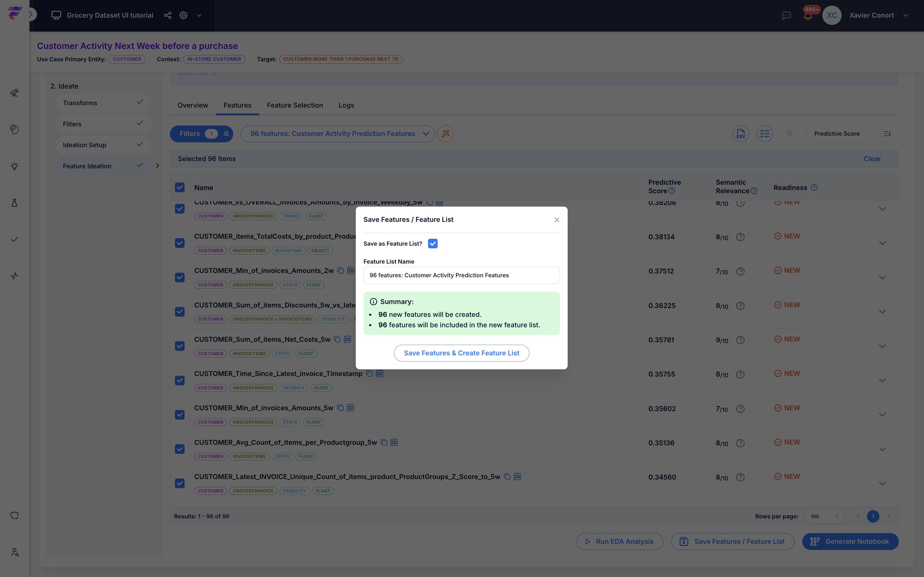924x577 pixels.
Task: Toggle the select-all checkbox in table header
Action: click(x=180, y=187)
